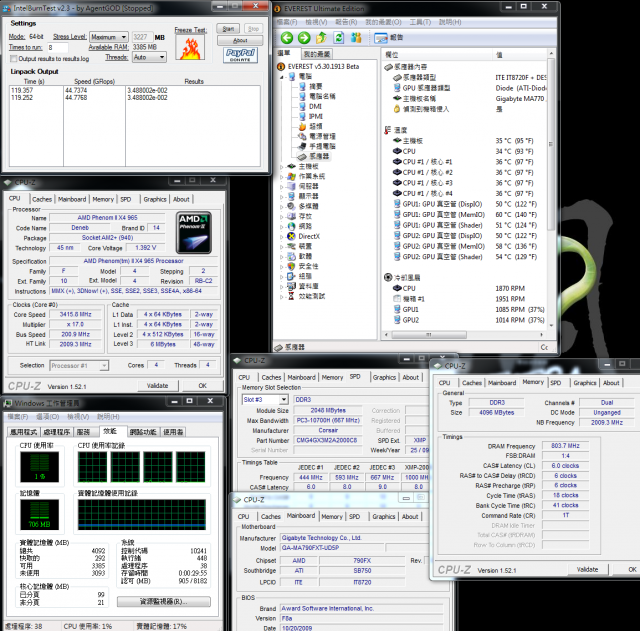Click the laptop item icon in EVEREST tree
Viewport: 640px width, 631px height.
coord(302,146)
